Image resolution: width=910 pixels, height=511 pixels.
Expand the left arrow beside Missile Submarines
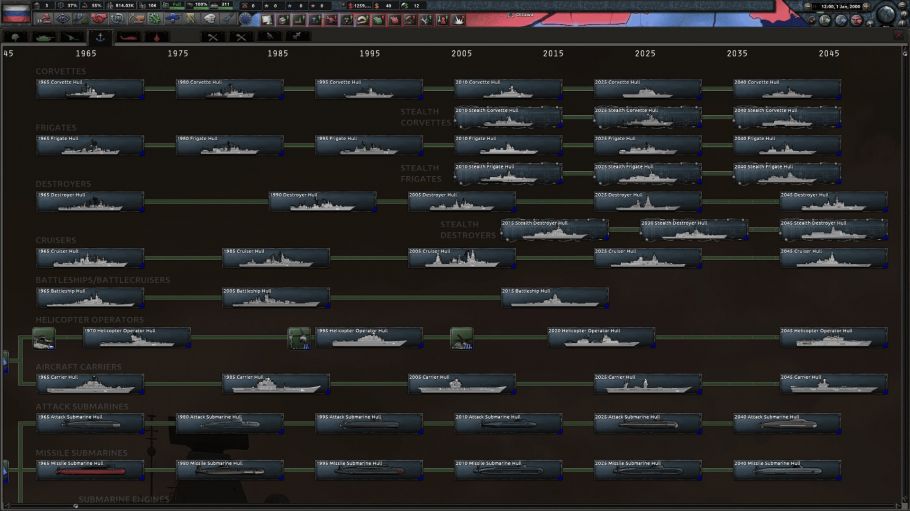(4, 467)
